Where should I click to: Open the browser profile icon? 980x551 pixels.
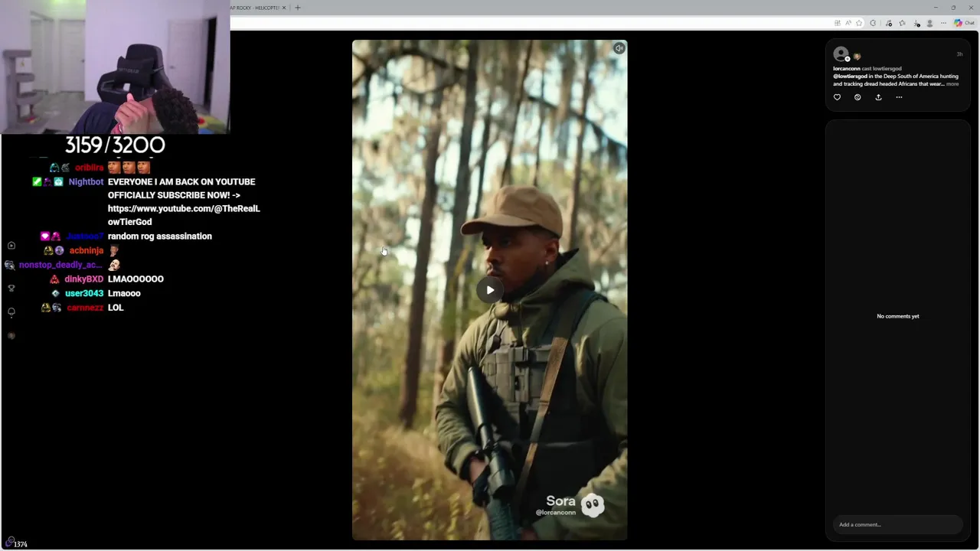point(929,23)
